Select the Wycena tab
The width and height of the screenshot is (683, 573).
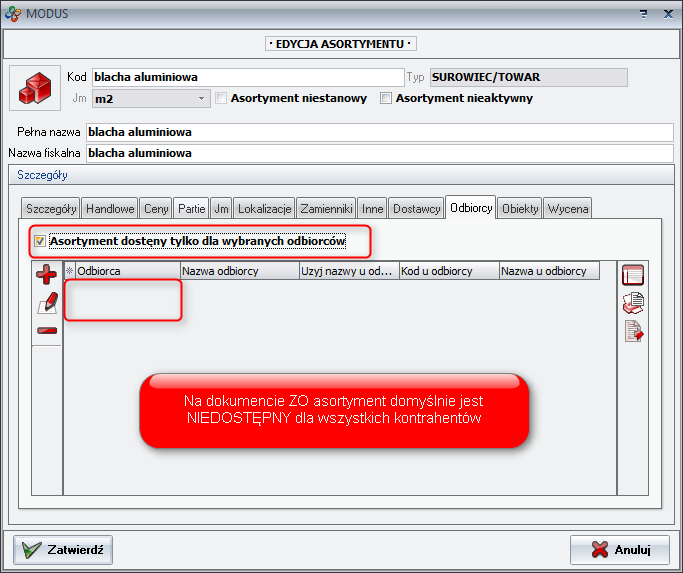567,209
